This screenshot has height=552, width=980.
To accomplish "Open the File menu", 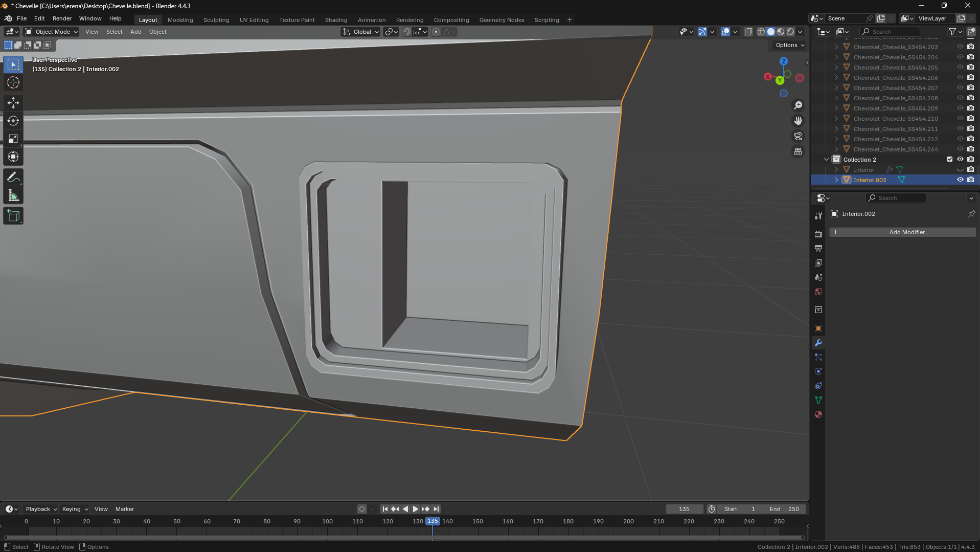I will pyautogui.click(x=21, y=18).
